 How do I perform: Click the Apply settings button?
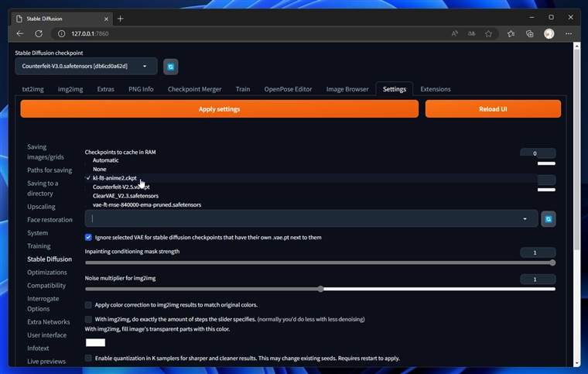coord(220,109)
